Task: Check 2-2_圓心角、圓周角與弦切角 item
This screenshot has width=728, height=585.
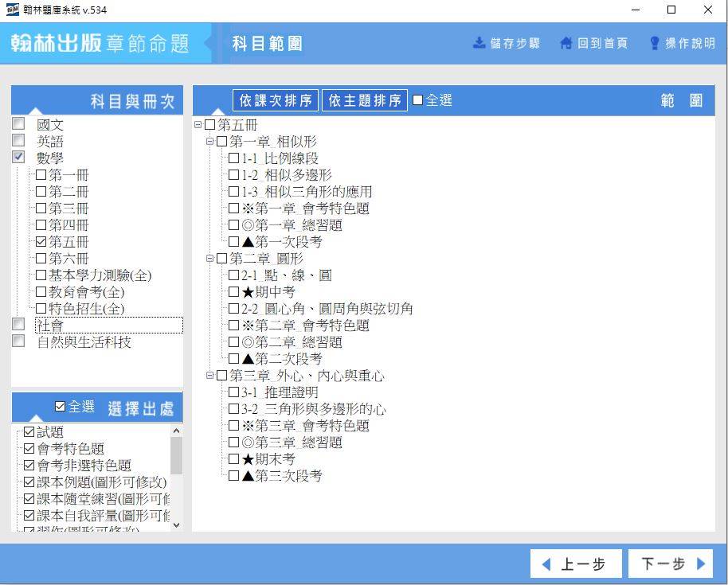Action: (x=233, y=309)
